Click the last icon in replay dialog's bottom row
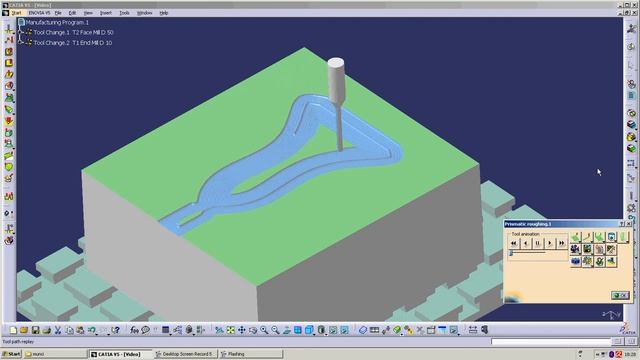 click(x=611, y=261)
